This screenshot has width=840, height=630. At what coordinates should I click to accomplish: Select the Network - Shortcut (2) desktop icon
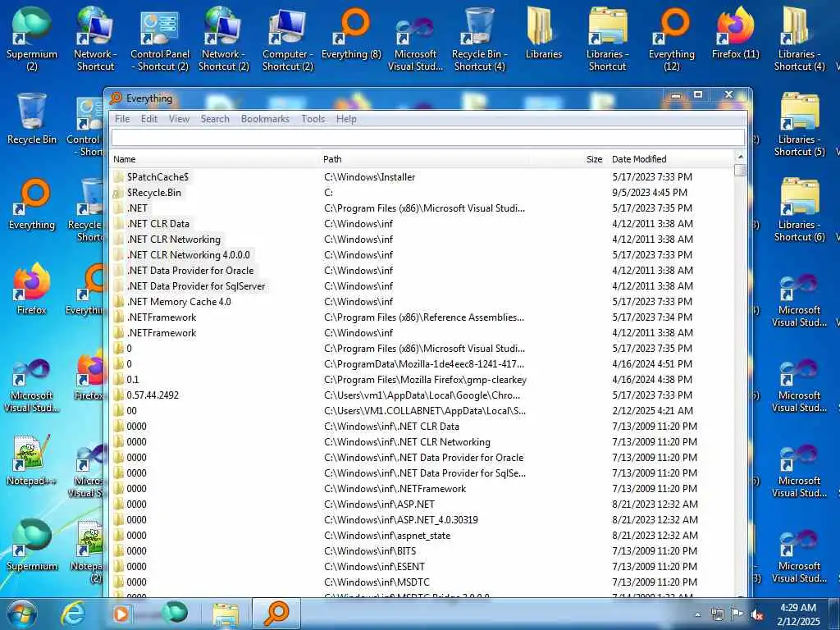[223, 39]
